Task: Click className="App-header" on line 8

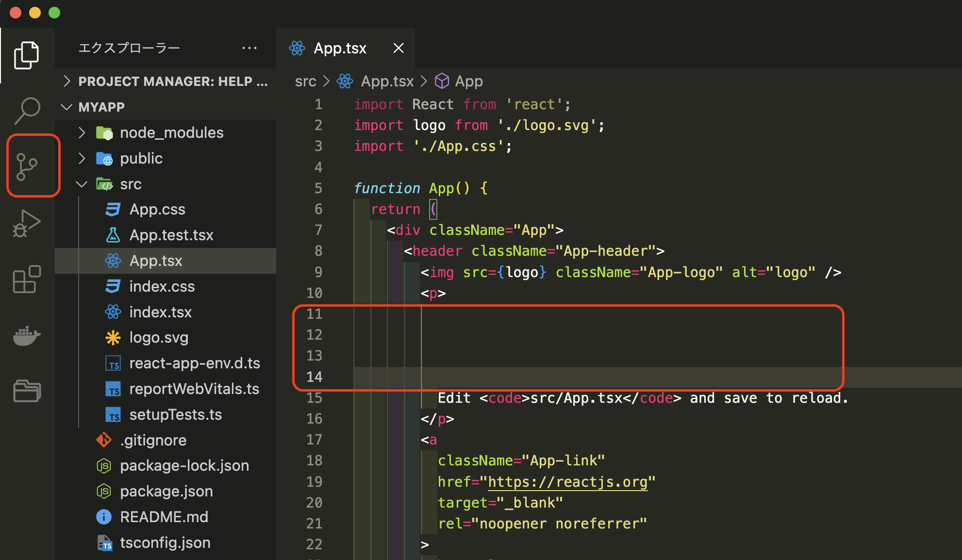Action: tap(563, 251)
